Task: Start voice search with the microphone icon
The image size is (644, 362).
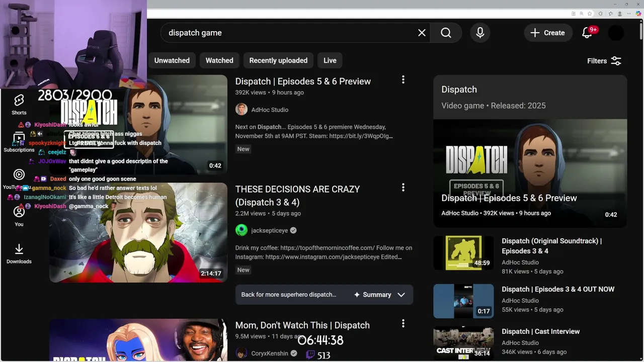Action: pyautogui.click(x=480, y=33)
